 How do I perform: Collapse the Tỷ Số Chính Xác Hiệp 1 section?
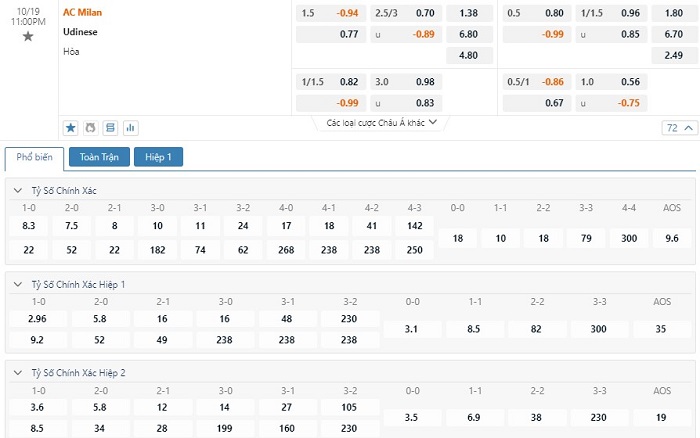point(18,284)
